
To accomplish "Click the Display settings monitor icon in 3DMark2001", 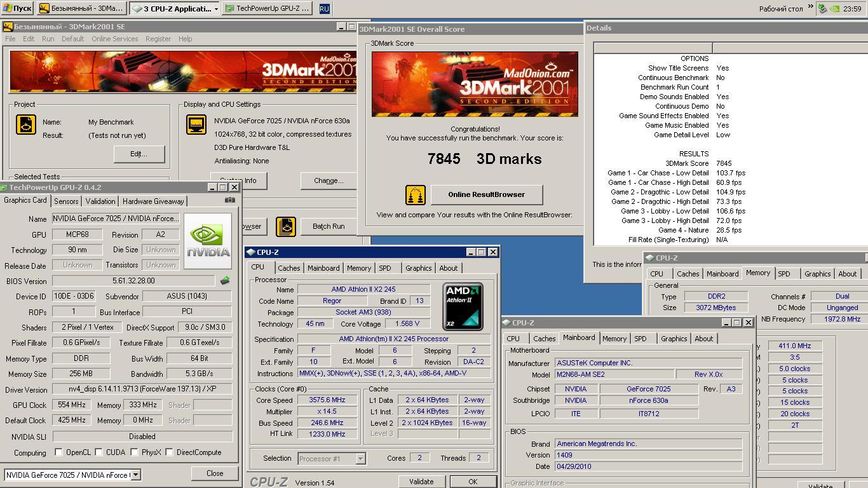I will [x=196, y=125].
